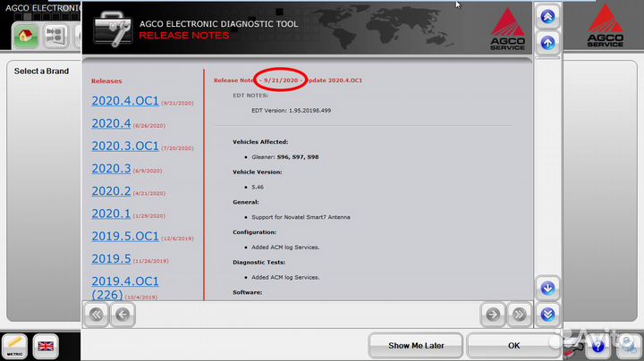
Task: Open release 2020.3.OC1 notes
Action: pyautogui.click(x=125, y=146)
